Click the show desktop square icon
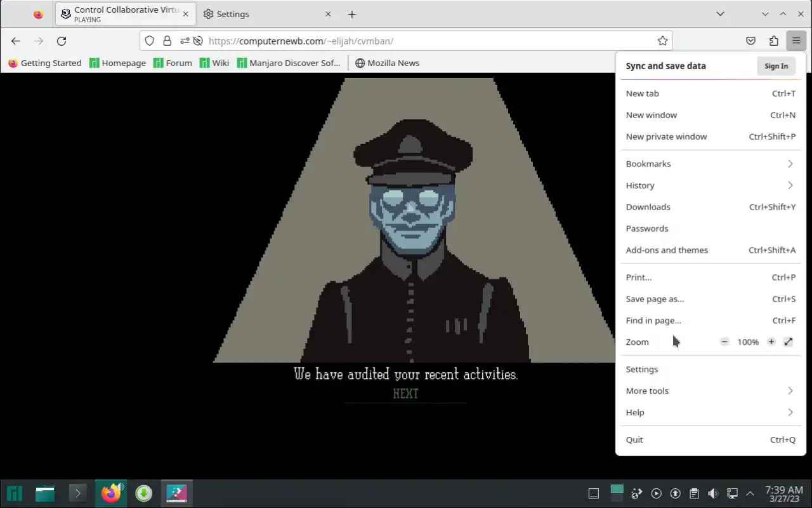This screenshot has width=812, height=508. 594,493
